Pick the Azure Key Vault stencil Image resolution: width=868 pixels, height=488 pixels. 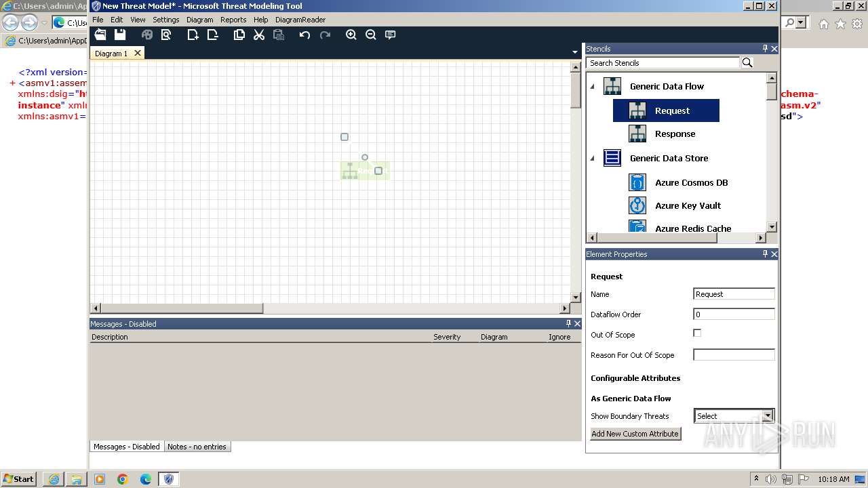[x=675, y=205]
